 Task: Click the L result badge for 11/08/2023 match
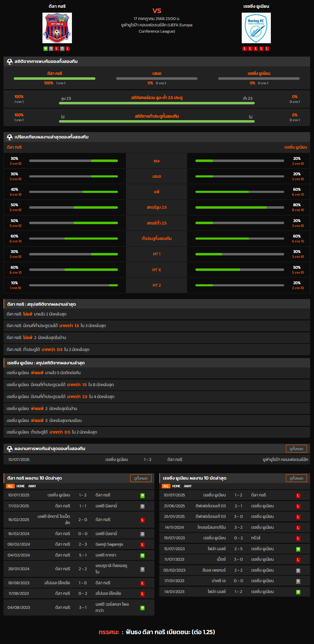[142, 594]
